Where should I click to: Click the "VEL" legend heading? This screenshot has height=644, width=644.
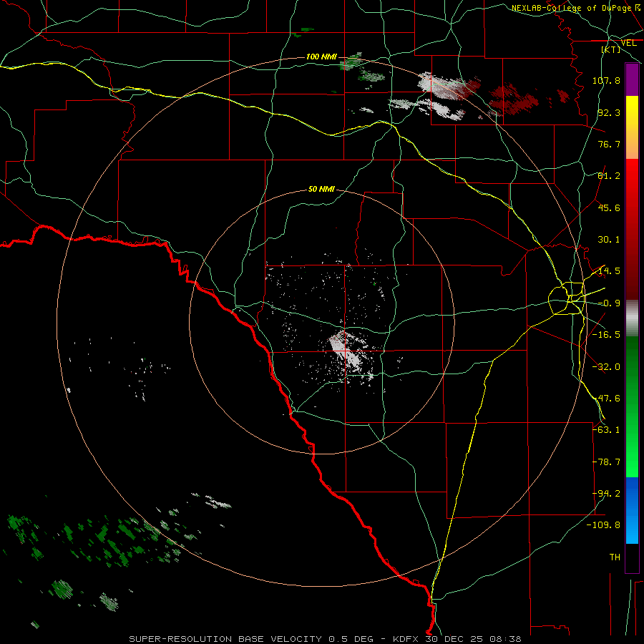pos(628,43)
